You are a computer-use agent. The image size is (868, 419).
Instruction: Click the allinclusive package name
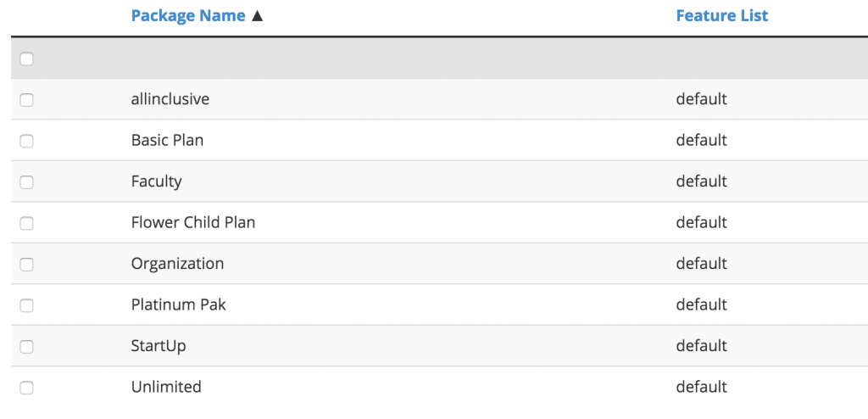[170, 99]
